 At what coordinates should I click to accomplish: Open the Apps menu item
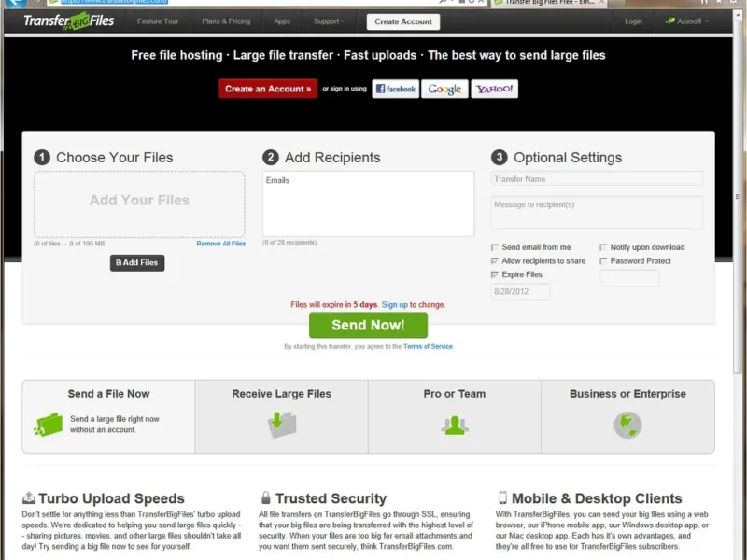coord(282,21)
